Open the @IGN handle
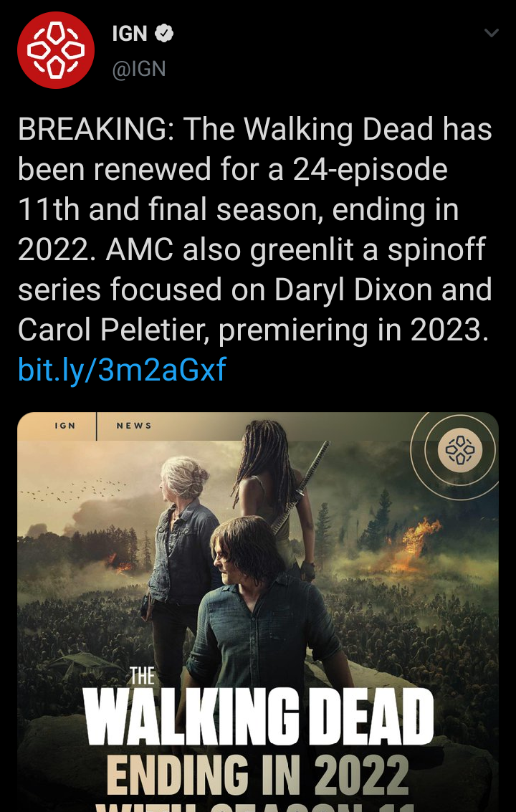Screen dimensions: 516x812 tap(139, 69)
